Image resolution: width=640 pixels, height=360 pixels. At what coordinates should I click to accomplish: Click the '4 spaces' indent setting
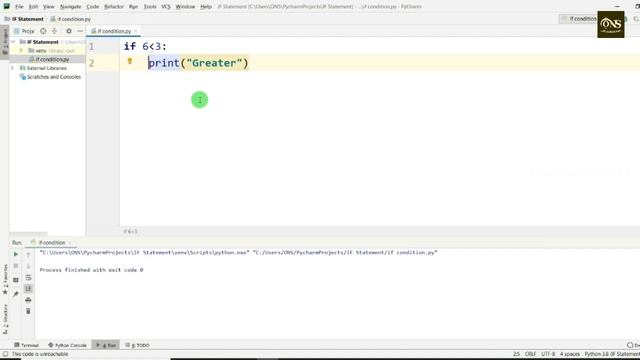570,354
